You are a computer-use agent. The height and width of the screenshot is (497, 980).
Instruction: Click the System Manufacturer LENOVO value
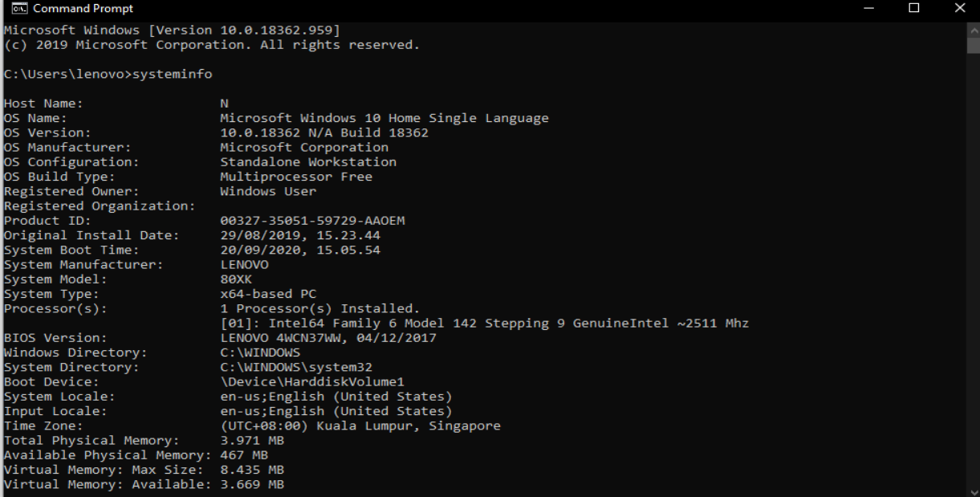(244, 265)
